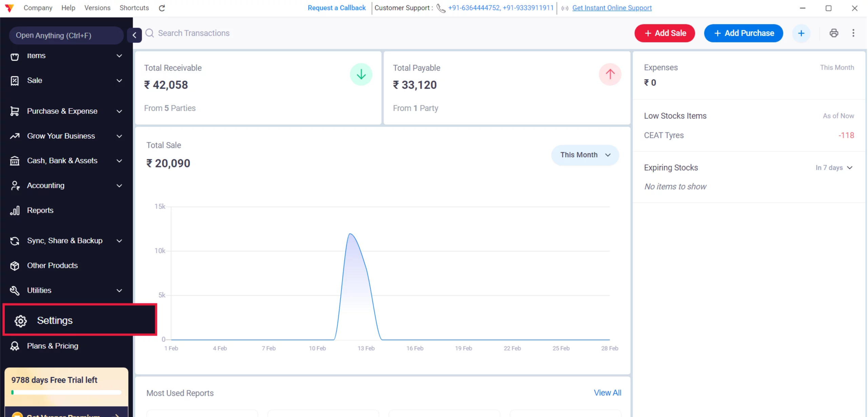Viewport: 868px width, 417px height.
Task: Open Get Instant Online Support link
Action: (x=612, y=8)
